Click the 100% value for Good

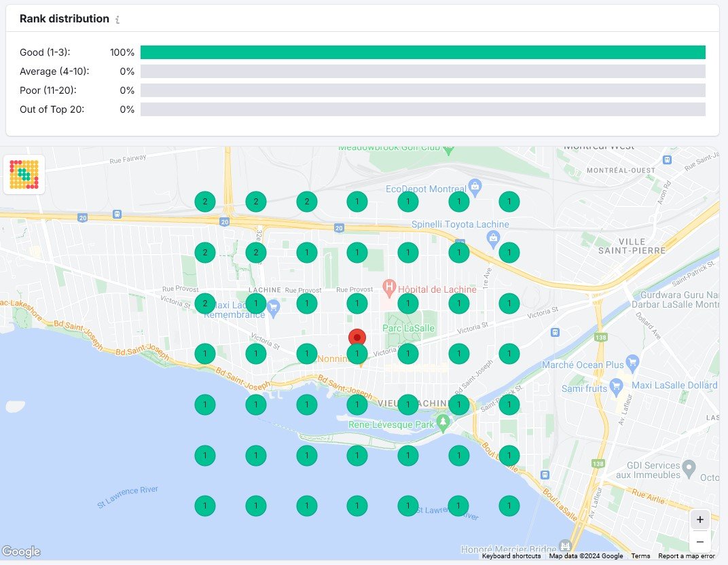[x=122, y=52]
